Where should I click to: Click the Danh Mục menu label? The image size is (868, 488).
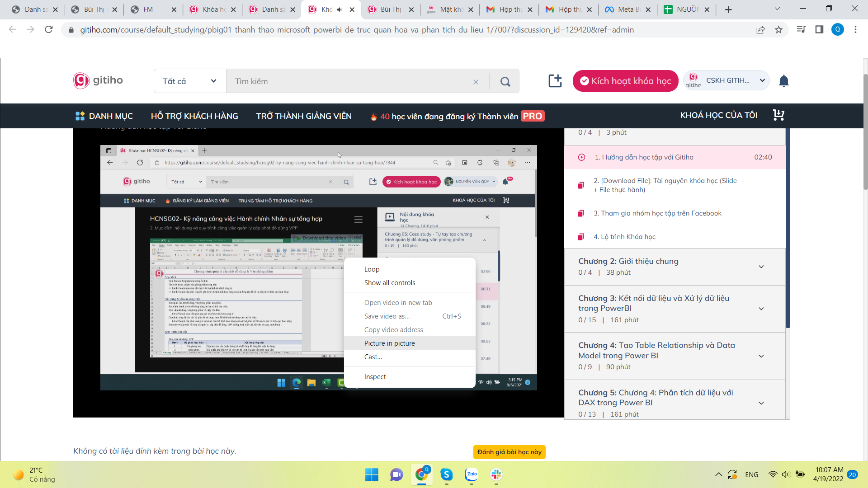[x=111, y=116]
